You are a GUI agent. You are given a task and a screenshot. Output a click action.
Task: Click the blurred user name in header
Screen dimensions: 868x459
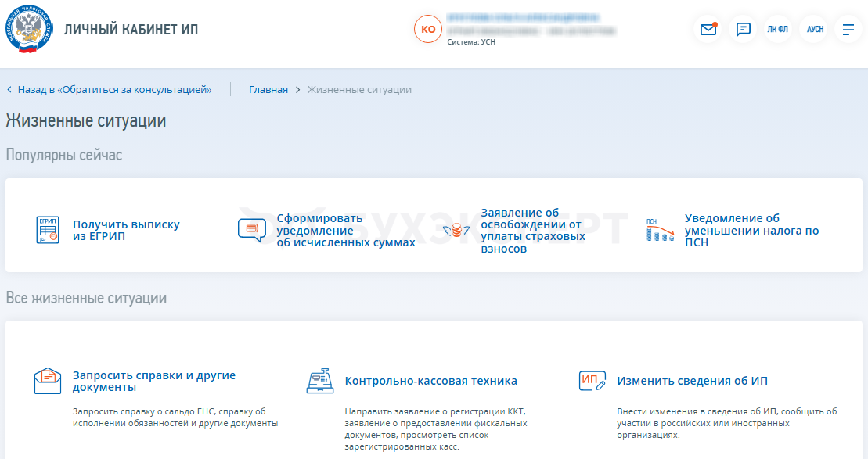pyautogui.click(x=523, y=18)
